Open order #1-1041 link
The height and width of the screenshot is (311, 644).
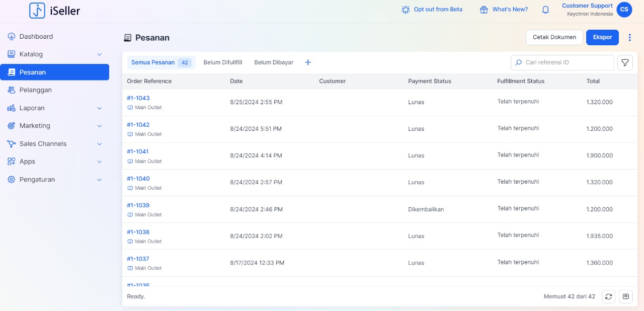point(138,151)
